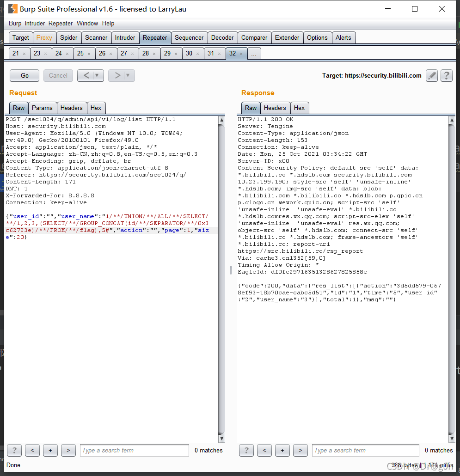Click response pane scrollbar up arrow
Viewport: 460px width, 476px height.
tap(452, 120)
